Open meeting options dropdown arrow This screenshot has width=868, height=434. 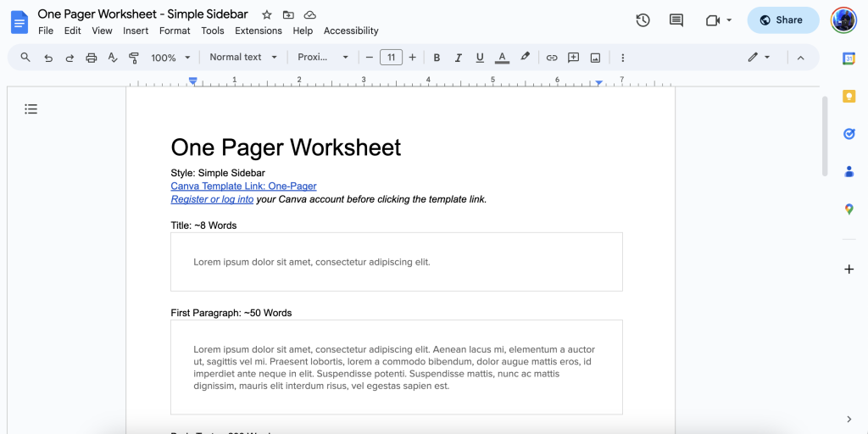(x=729, y=20)
